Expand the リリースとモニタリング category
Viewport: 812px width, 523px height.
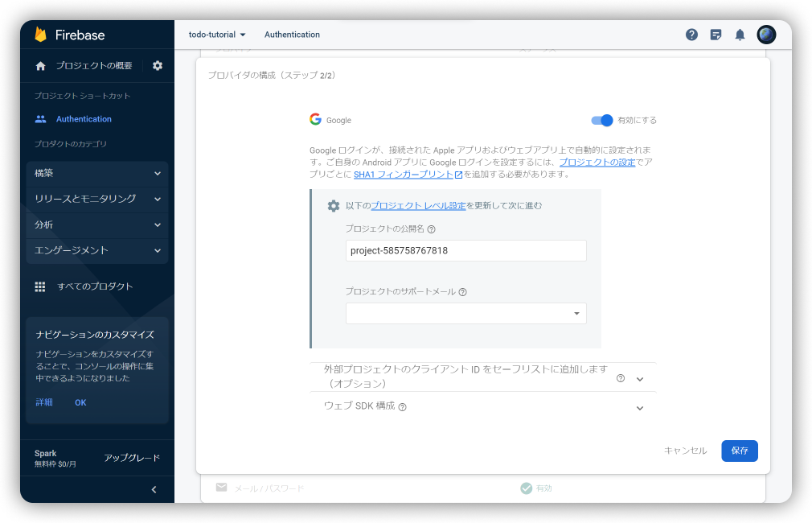[x=97, y=199]
